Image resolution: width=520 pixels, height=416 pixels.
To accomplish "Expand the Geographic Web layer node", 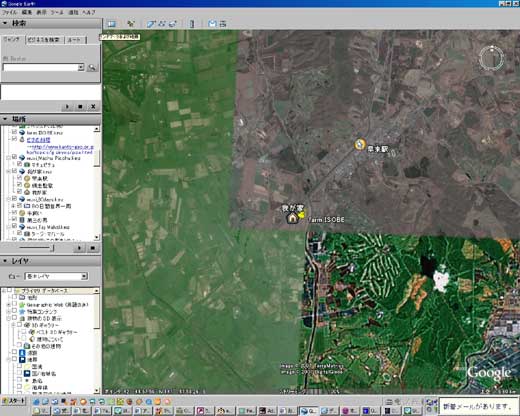I will coord(9,305).
